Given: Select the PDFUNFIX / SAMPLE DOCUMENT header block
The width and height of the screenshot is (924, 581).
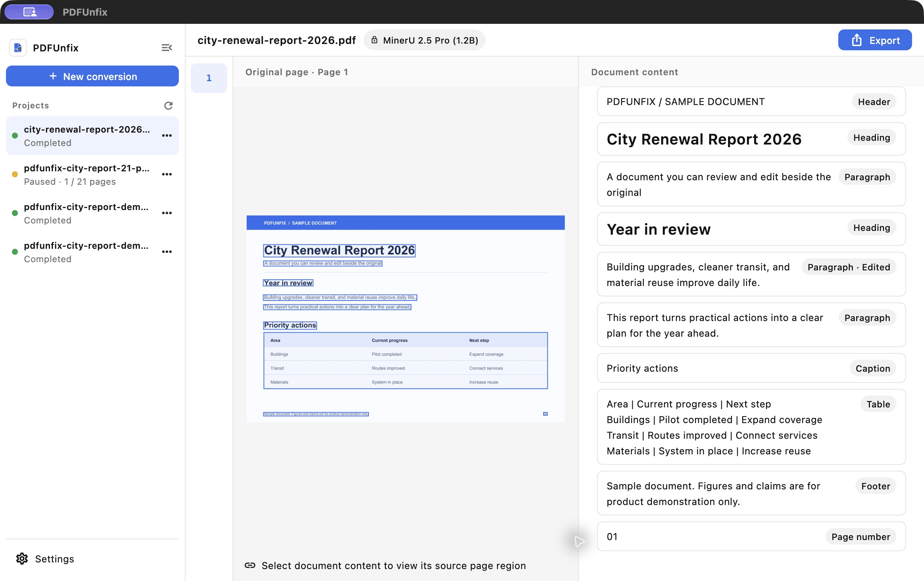Looking at the screenshot, I should click(x=751, y=101).
